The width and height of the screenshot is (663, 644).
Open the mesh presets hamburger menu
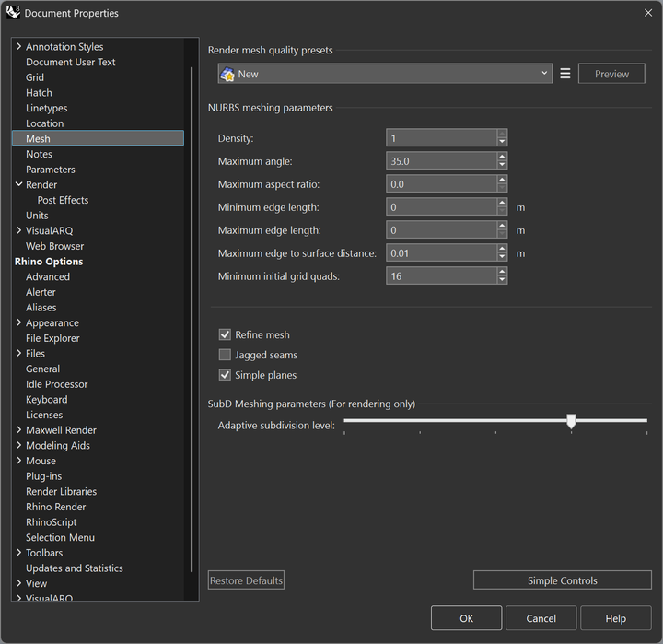click(x=564, y=74)
